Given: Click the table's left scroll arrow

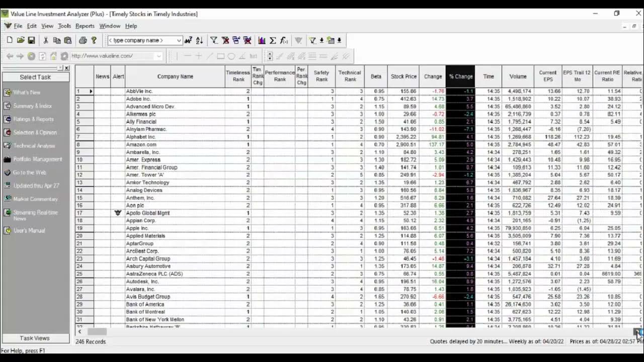Looking at the screenshot, I should [x=79, y=332].
